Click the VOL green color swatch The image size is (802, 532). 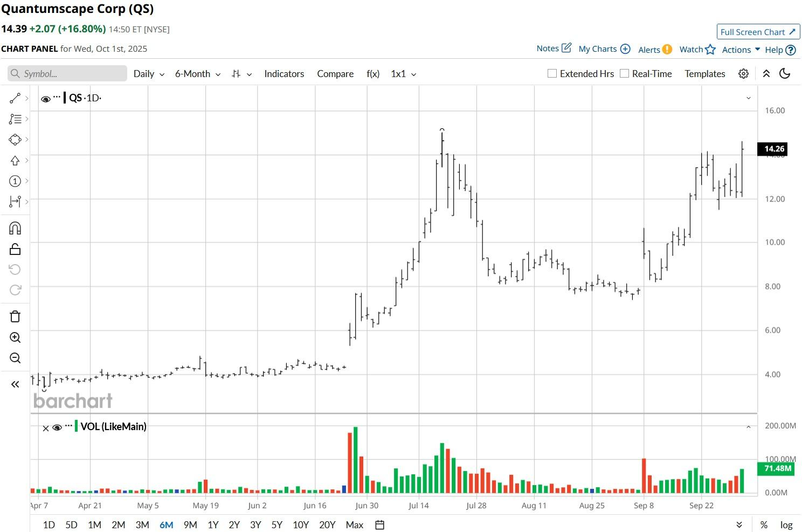77,426
